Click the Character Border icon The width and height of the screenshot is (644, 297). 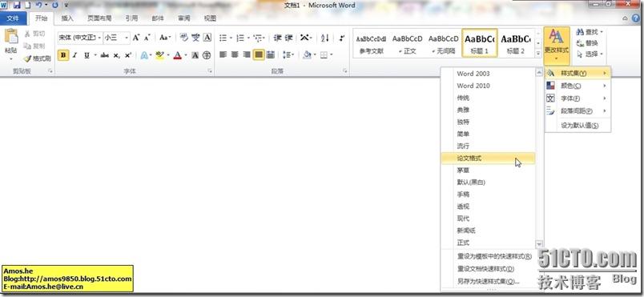(x=207, y=38)
